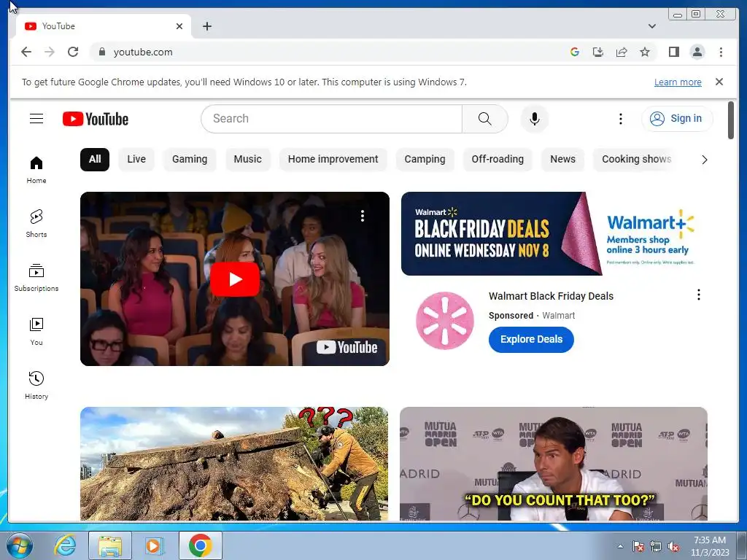Open the tree stump video thumbnail
The width and height of the screenshot is (747, 560).
click(234, 464)
